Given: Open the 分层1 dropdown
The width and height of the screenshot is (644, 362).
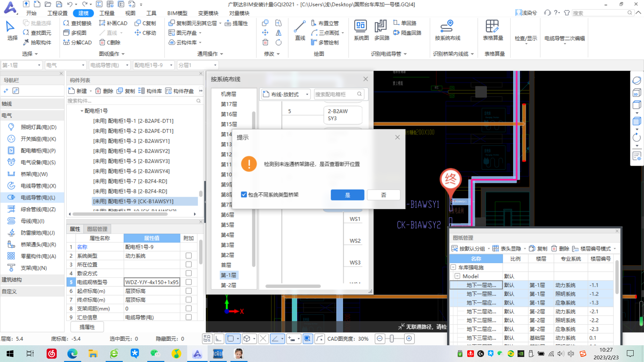Looking at the screenshot, I should pyautogui.click(x=198, y=65).
